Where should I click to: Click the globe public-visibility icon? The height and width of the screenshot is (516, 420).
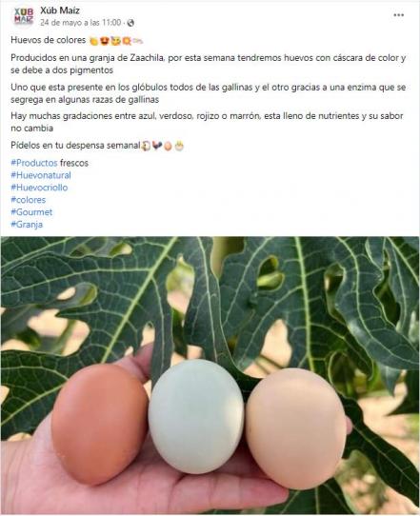point(130,23)
